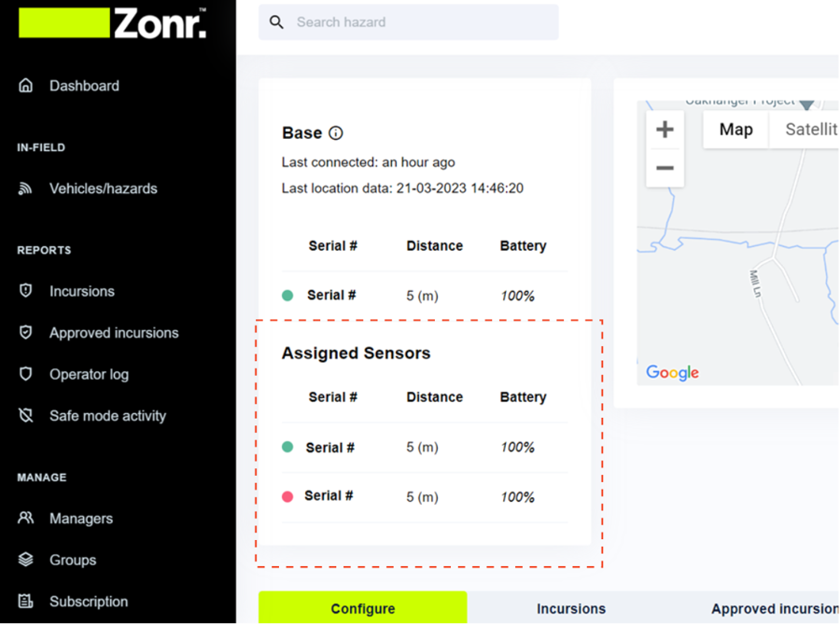The image size is (840, 624).
Task: Click the Approved incursions shield-check icon
Action: click(x=26, y=333)
